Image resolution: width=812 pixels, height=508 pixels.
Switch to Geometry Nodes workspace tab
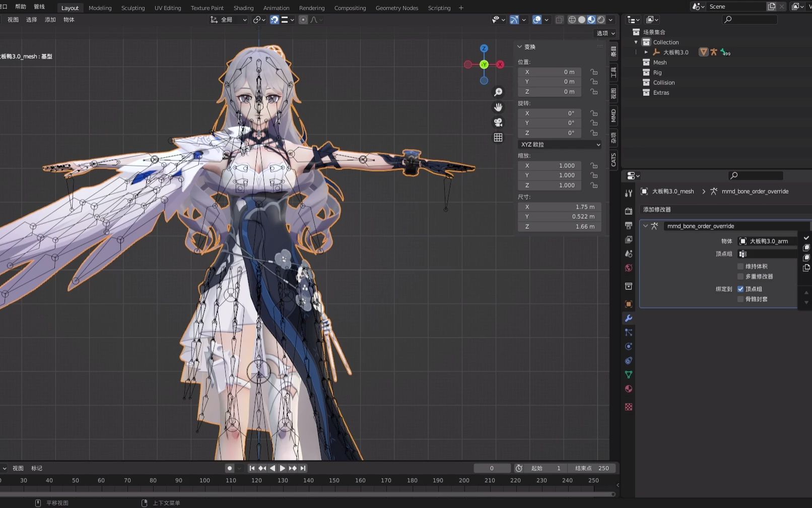[397, 8]
